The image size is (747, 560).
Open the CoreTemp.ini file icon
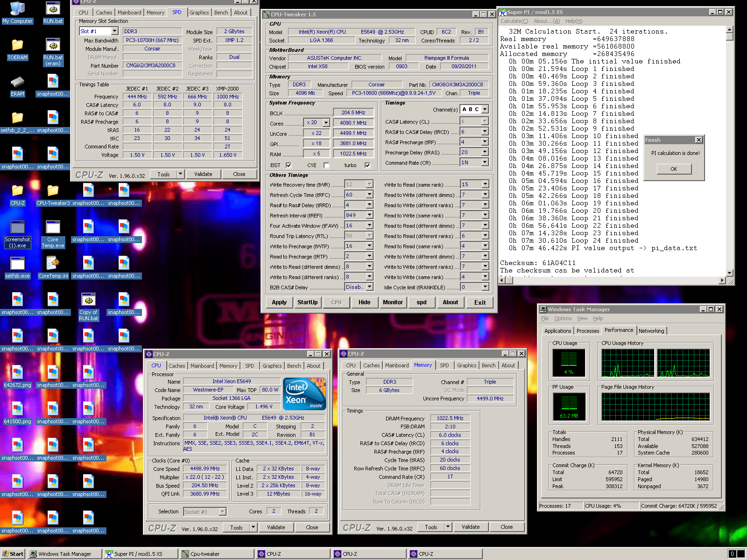(53, 267)
